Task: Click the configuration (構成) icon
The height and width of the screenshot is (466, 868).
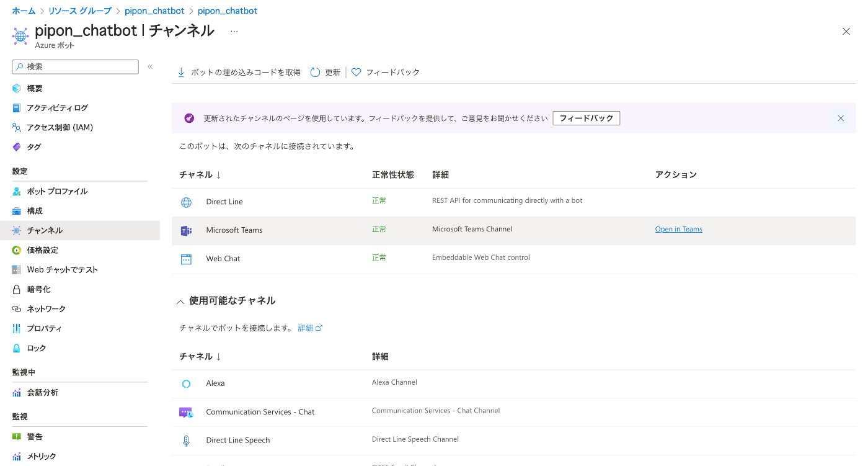Action: [17, 211]
